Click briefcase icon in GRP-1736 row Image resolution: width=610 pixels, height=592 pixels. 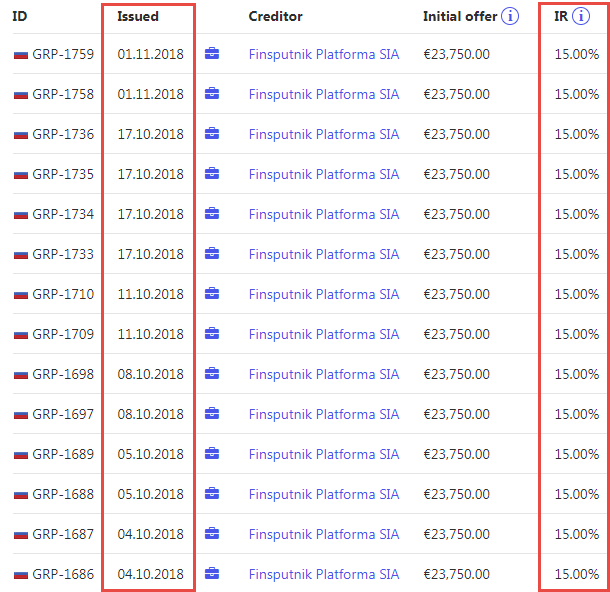[212, 133]
